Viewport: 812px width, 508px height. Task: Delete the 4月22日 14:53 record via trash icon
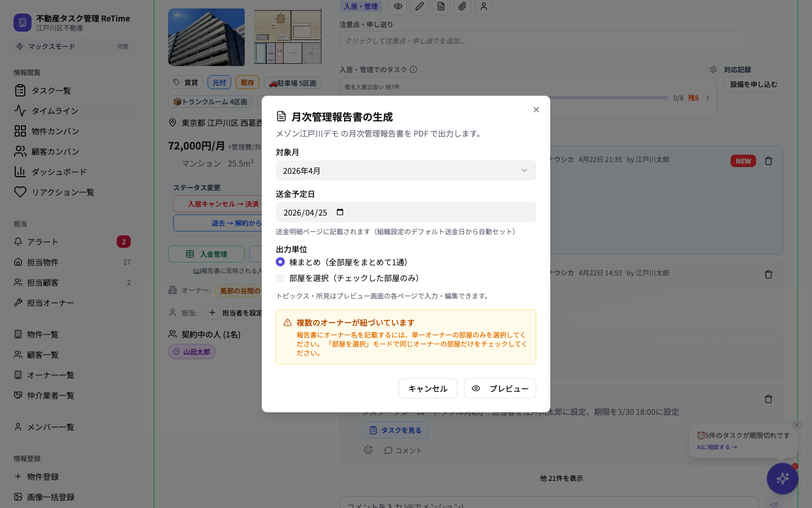pos(769,274)
